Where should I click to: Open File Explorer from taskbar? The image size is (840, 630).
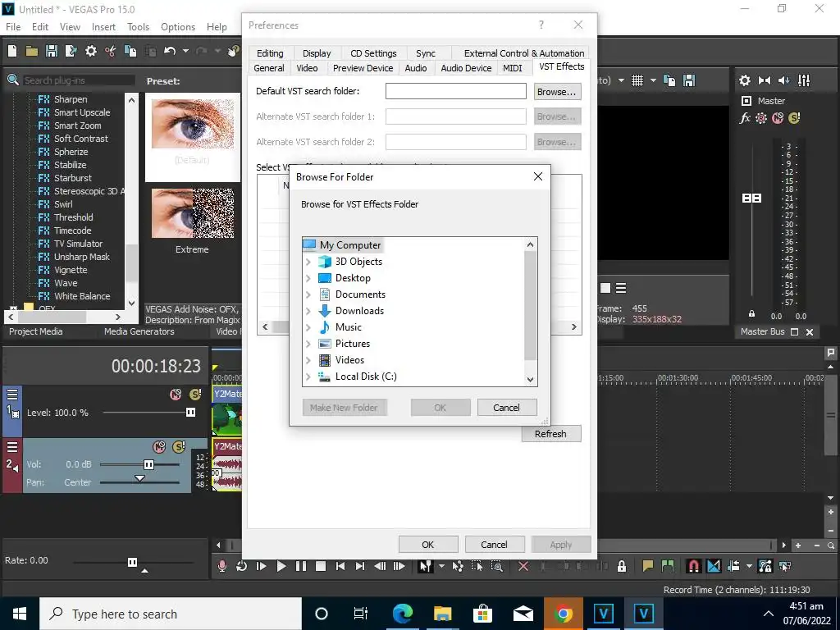click(x=442, y=614)
